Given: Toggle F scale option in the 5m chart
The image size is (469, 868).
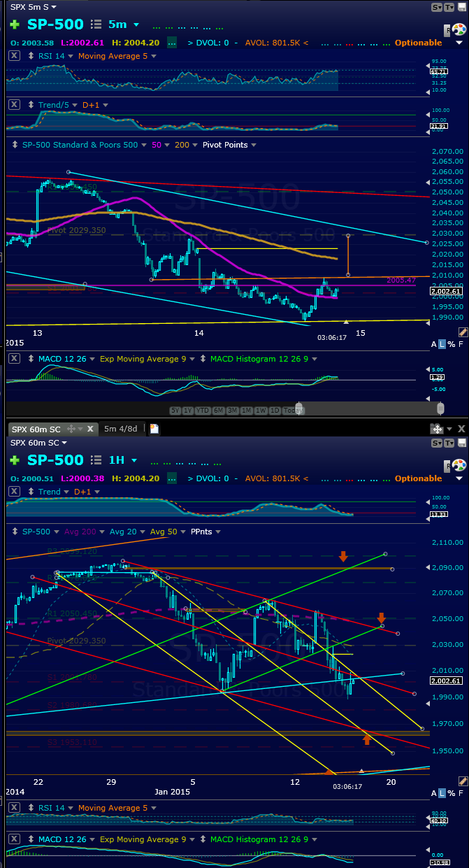Looking at the screenshot, I should pos(461,343).
